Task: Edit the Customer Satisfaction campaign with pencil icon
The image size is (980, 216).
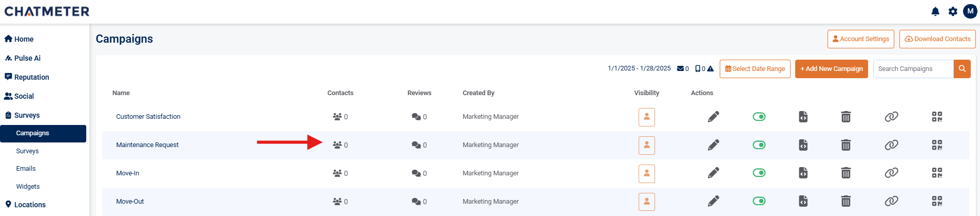Action: (x=713, y=117)
